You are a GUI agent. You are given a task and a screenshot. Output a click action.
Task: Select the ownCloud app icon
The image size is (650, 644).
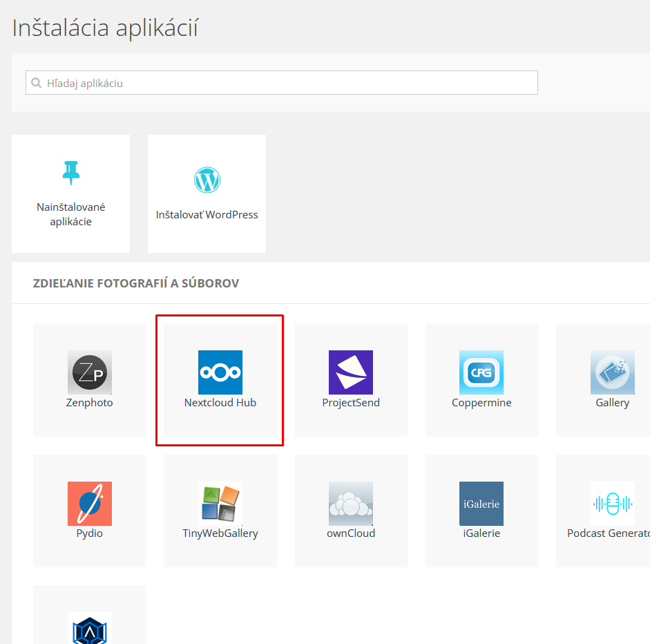point(351,504)
